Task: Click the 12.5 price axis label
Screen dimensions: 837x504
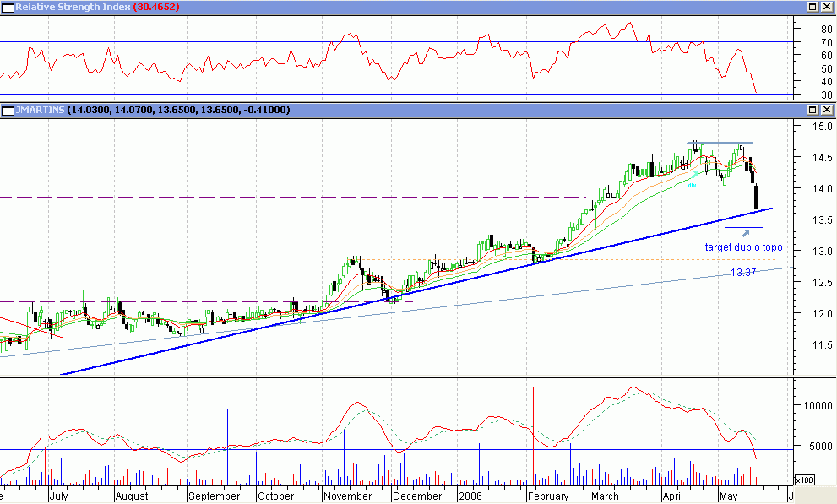Action: 823,283
